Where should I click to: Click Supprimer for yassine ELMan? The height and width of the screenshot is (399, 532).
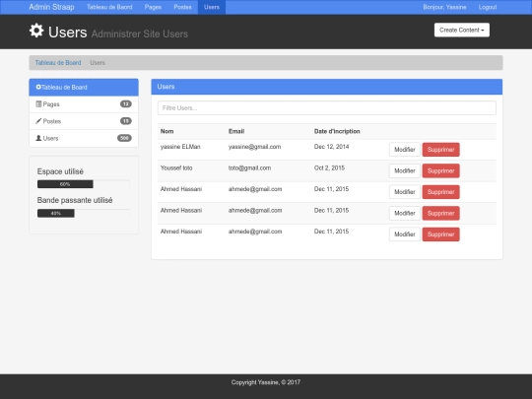pos(440,150)
